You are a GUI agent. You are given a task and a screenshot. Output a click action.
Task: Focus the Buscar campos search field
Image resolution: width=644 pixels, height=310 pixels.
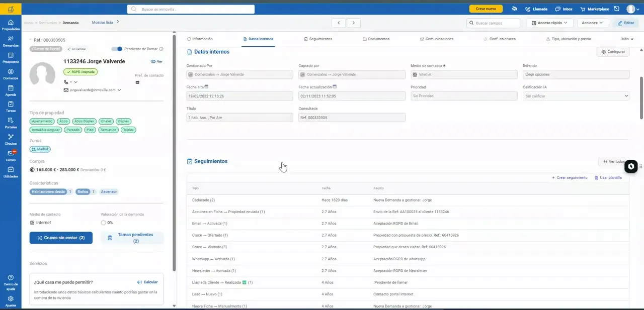click(493, 23)
